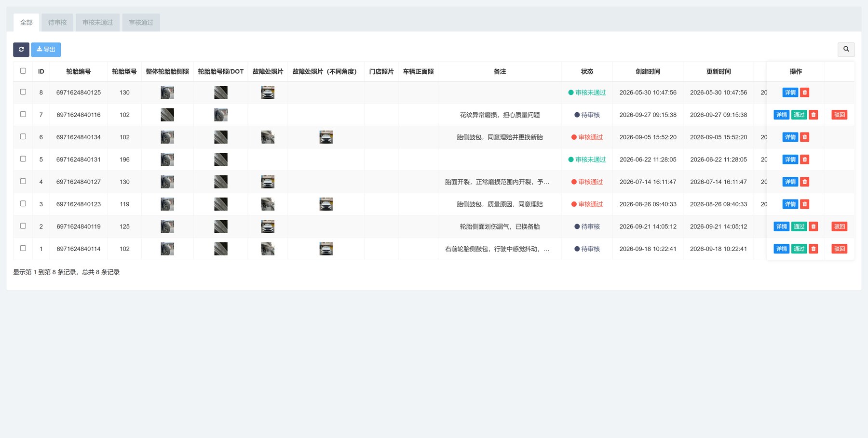Click tire number 6971624840134

pos(79,137)
